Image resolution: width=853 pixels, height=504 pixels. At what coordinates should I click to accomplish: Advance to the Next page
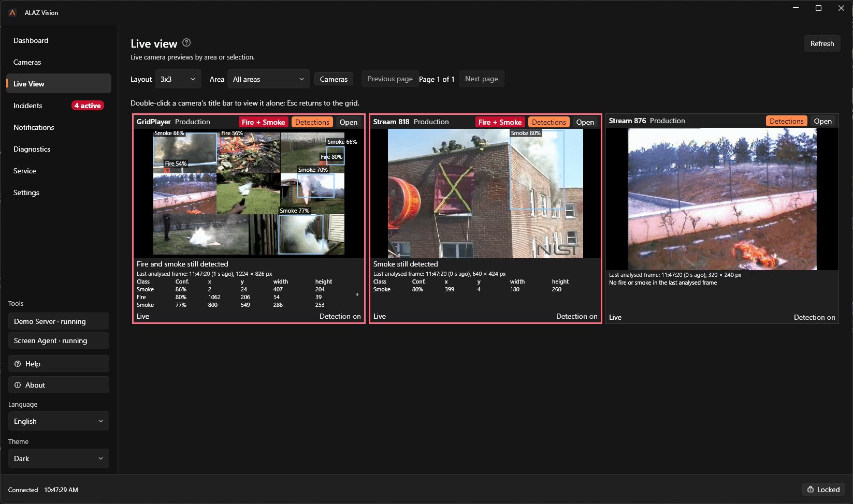482,79
